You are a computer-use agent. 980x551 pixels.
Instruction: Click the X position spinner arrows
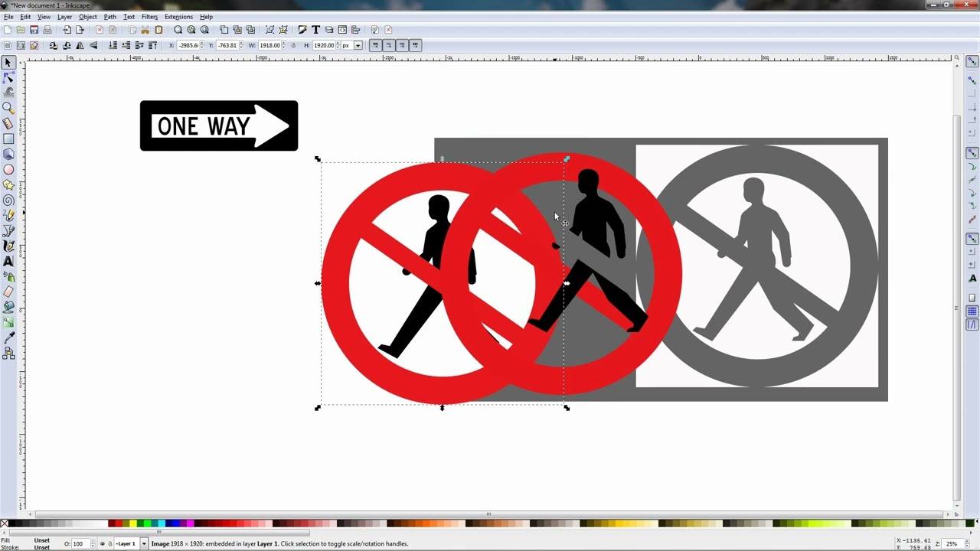click(203, 45)
